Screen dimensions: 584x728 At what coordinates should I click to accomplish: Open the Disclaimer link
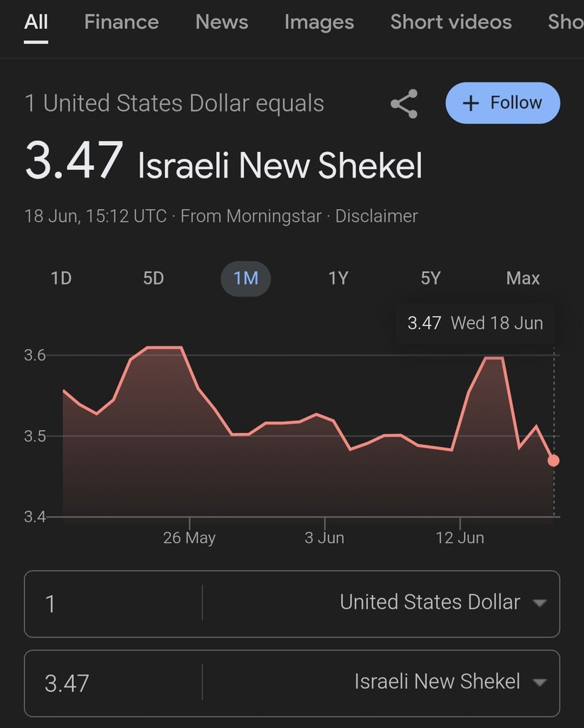[x=376, y=216]
